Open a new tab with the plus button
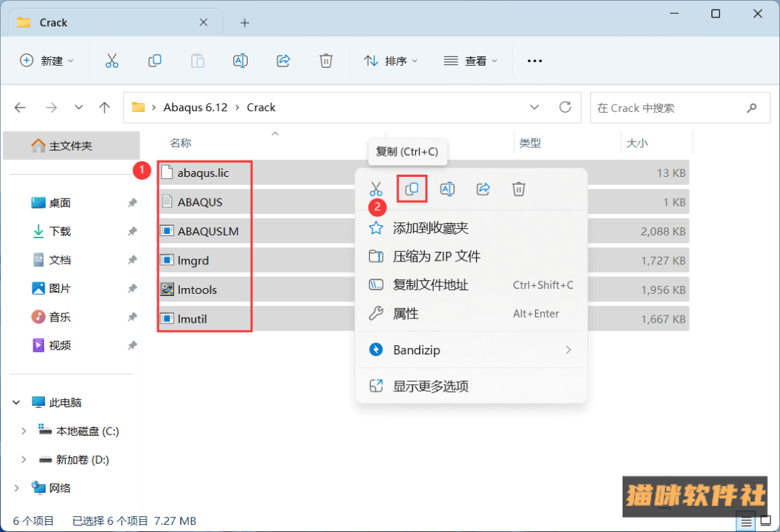The height and width of the screenshot is (532, 780). 245,23
